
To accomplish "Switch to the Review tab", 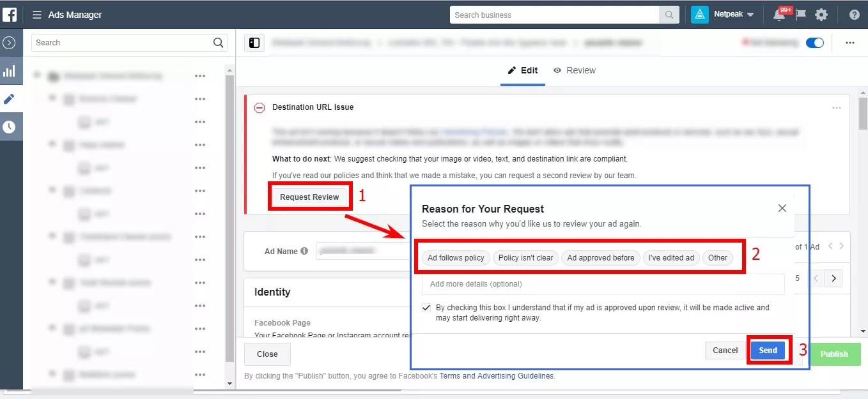I will (x=574, y=70).
